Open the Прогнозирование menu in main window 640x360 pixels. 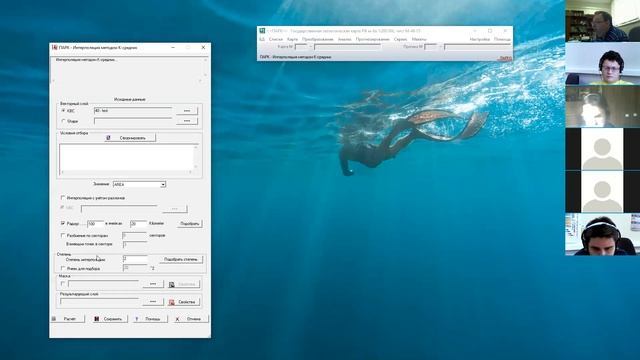[373, 39]
